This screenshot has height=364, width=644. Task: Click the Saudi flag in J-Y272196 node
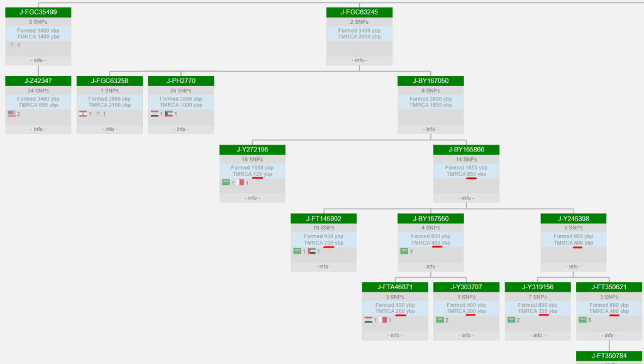coord(225,183)
